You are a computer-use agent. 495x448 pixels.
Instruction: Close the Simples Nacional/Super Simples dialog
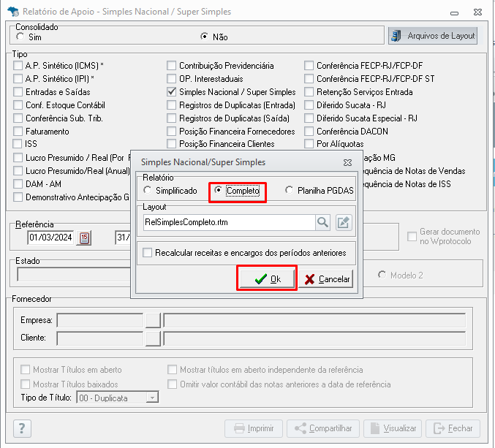coord(347,162)
